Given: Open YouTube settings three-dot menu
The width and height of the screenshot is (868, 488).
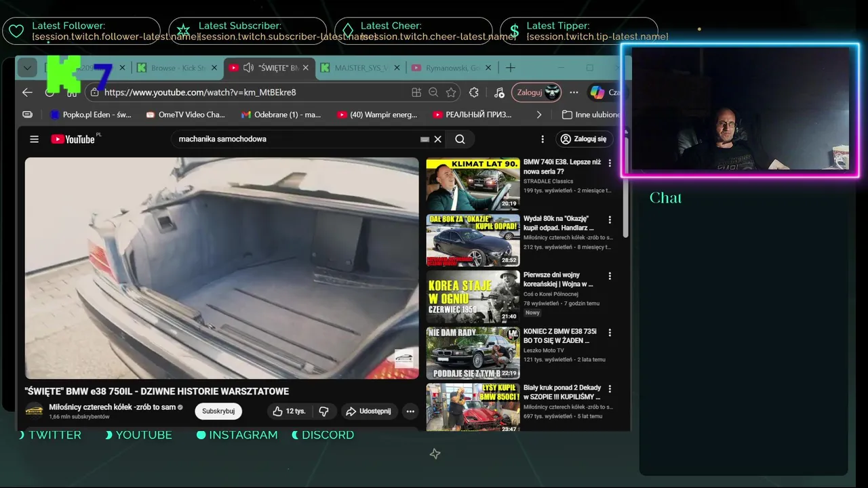Looking at the screenshot, I should point(542,139).
